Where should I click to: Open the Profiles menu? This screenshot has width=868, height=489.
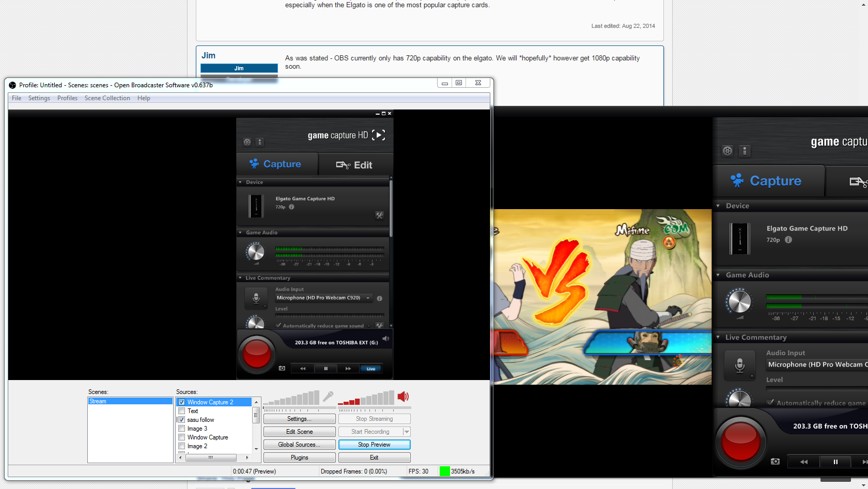(x=67, y=98)
